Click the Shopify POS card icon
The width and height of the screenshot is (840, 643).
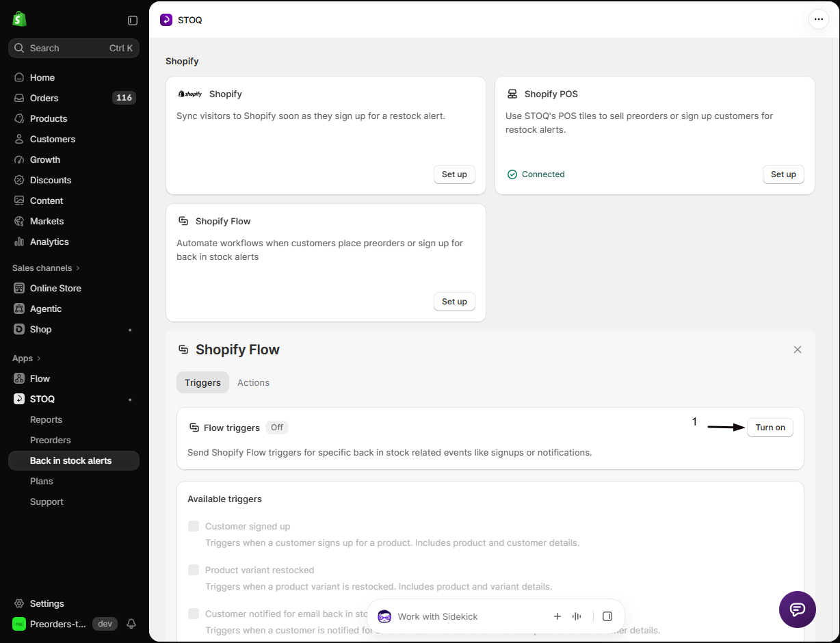point(512,94)
